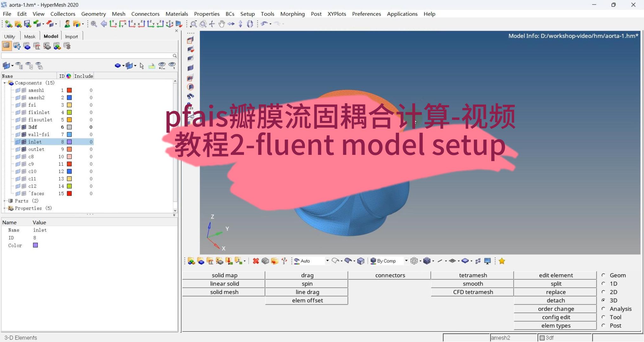Select the Analysis radio button
This screenshot has width=644, height=342.
coord(603,309)
